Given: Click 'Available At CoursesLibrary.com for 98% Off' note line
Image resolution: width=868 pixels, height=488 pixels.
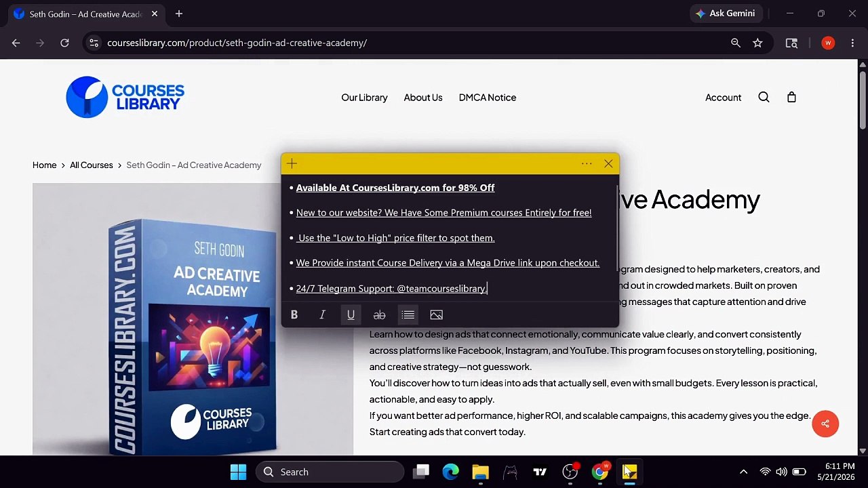Looking at the screenshot, I should tap(395, 188).
